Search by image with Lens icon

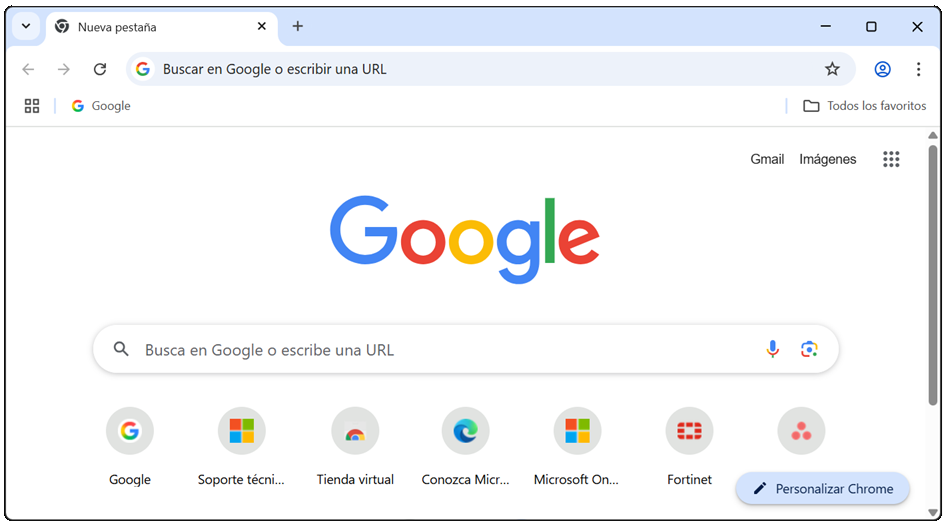coord(809,349)
